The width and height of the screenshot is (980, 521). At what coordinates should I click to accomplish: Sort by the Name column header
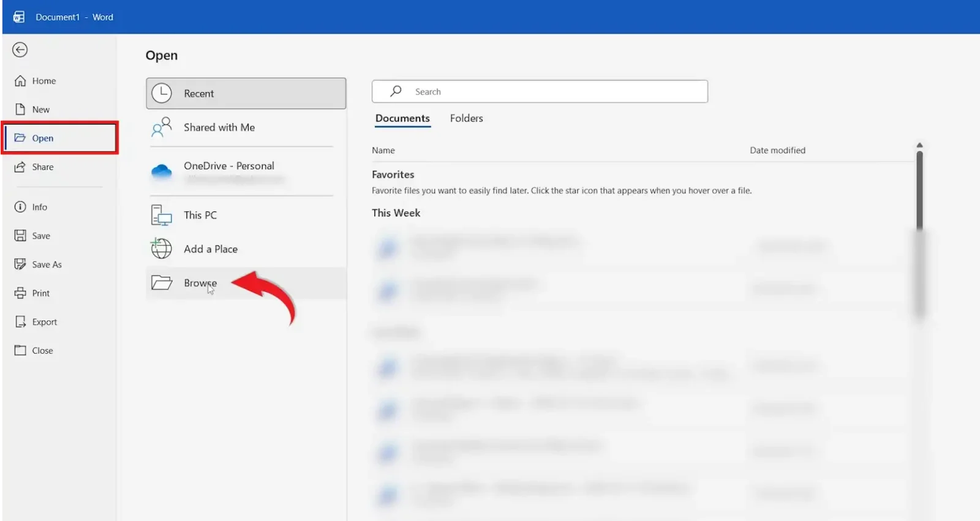click(x=383, y=150)
